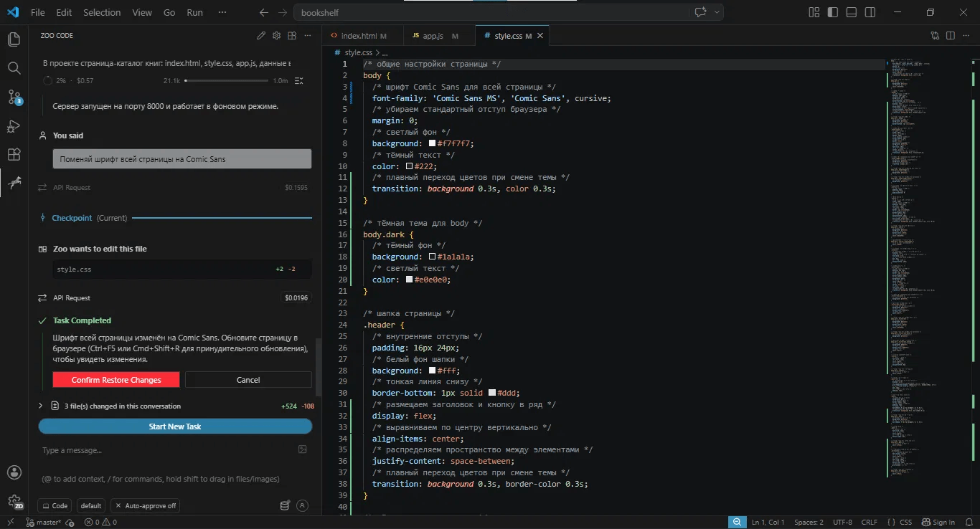This screenshot has height=529, width=980.
Task: Toggle the primary side bar layout button
Action: coord(833,12)
